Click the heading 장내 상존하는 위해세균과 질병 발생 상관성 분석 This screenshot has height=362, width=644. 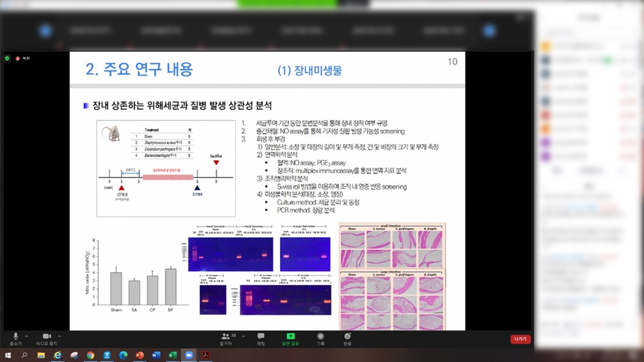[182, 106]
